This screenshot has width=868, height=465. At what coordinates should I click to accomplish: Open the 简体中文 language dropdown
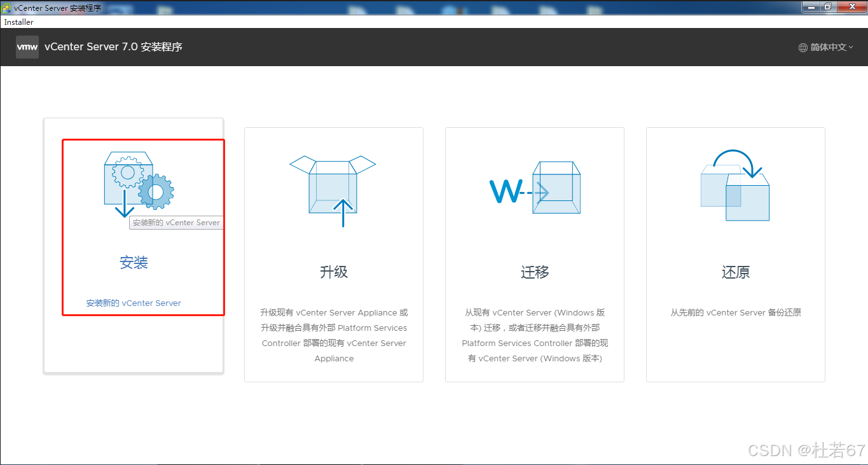826,47
